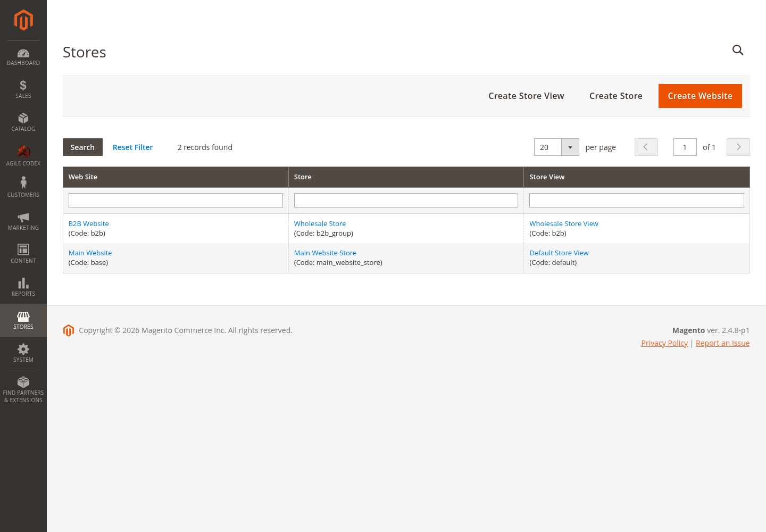The width and height of the screenshot is (766, 532).
Task: Open the Dashboard menu
Action: (x=23, y=57)
